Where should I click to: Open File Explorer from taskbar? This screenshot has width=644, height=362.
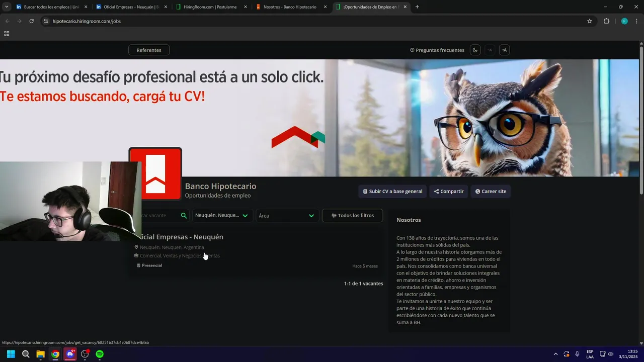tap(40, 354)
